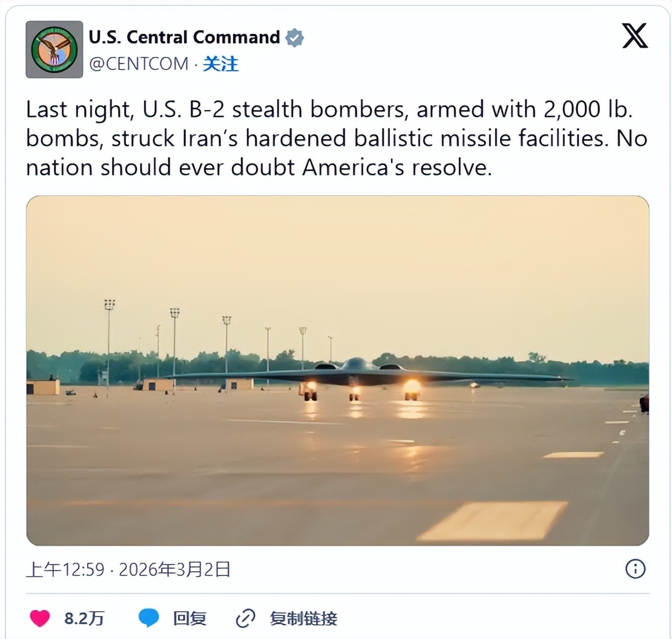Open the X logo link

[x=634, y=36]
